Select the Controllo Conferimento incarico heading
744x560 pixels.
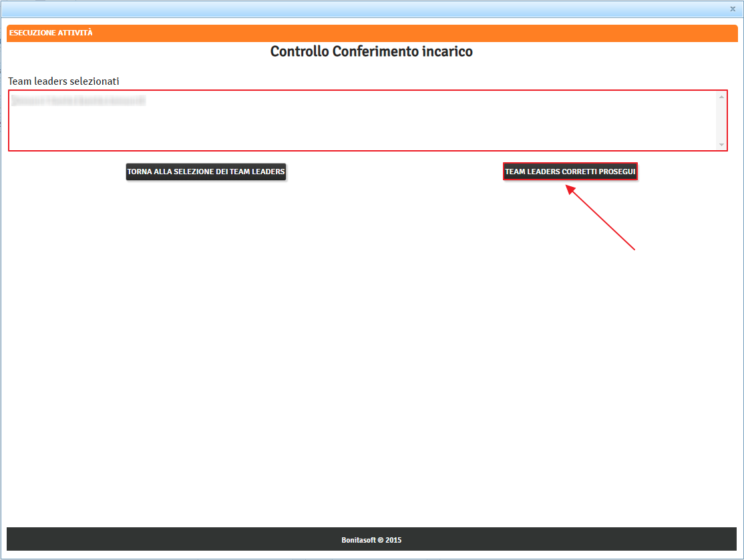371,51
